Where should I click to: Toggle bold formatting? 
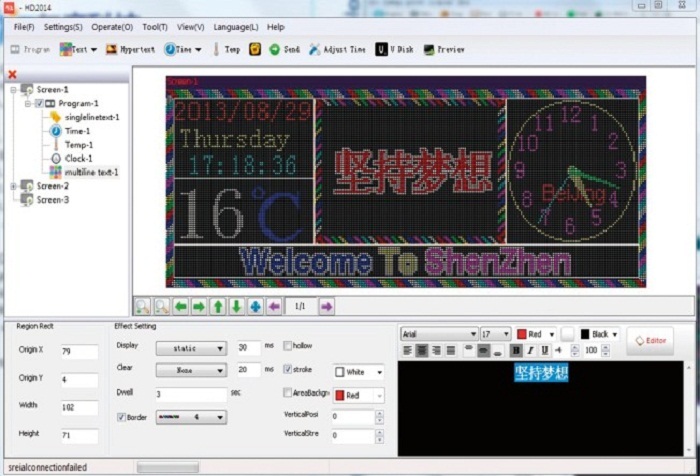[x=516, y=351]
